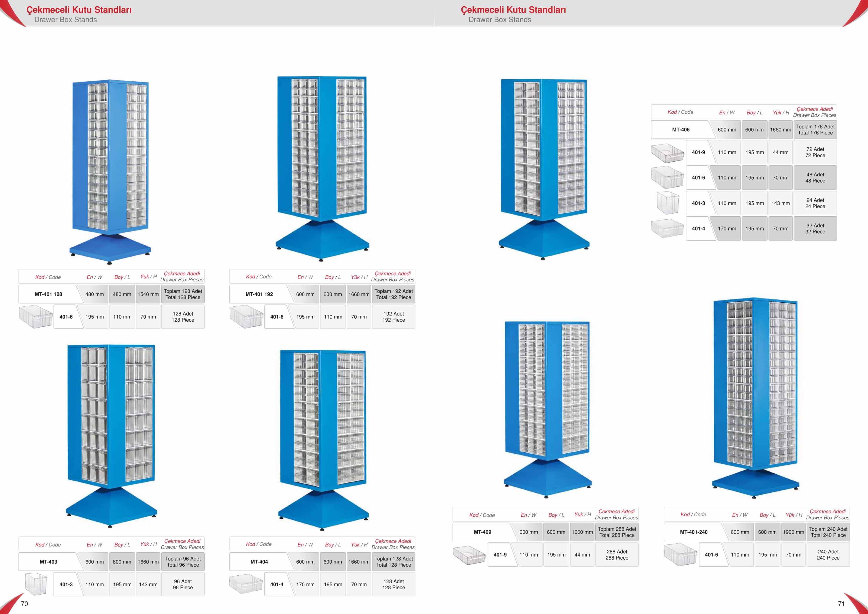Image resolution: width=868 pixels, height=614 pixels.
Task: Select the 401-9 drawer image in the MT-406 table
Action: [x=668, y=153]
